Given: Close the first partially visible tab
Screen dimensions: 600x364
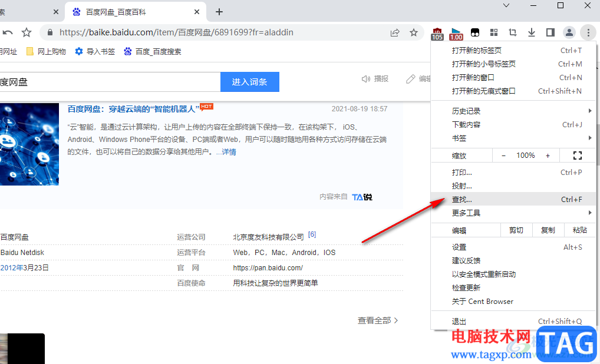Looking at the screenshot, I should pos(56,12).
